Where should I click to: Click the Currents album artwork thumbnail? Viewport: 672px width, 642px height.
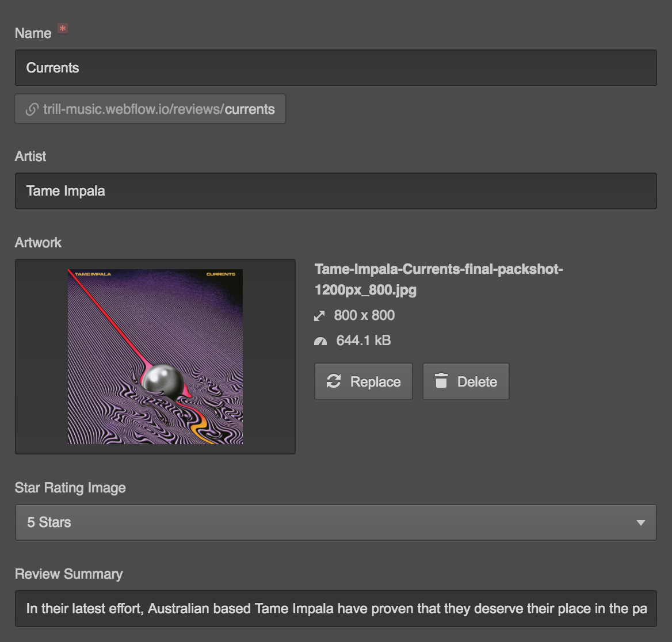(155, 357)
